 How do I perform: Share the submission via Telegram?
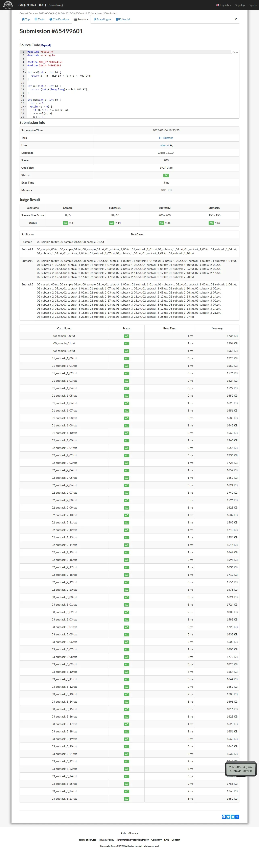point(233,817)
